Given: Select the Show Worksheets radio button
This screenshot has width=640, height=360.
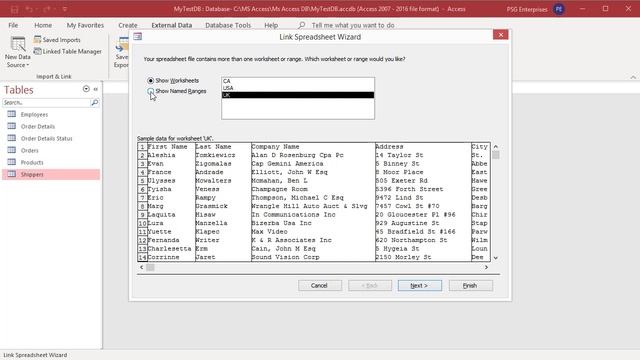Looking at the screenshot, I should pyautogui.click(x=151, y=80).
